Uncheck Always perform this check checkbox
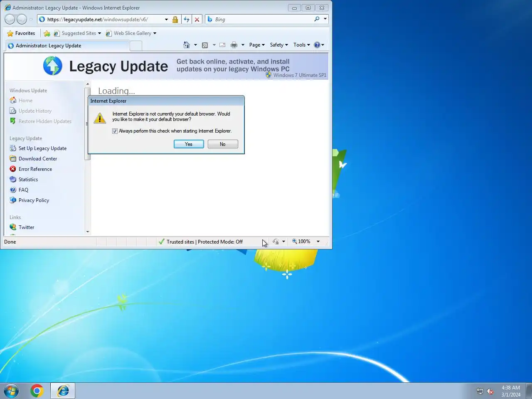The height and width of the screenshot is (399, 532). point(115,131)
